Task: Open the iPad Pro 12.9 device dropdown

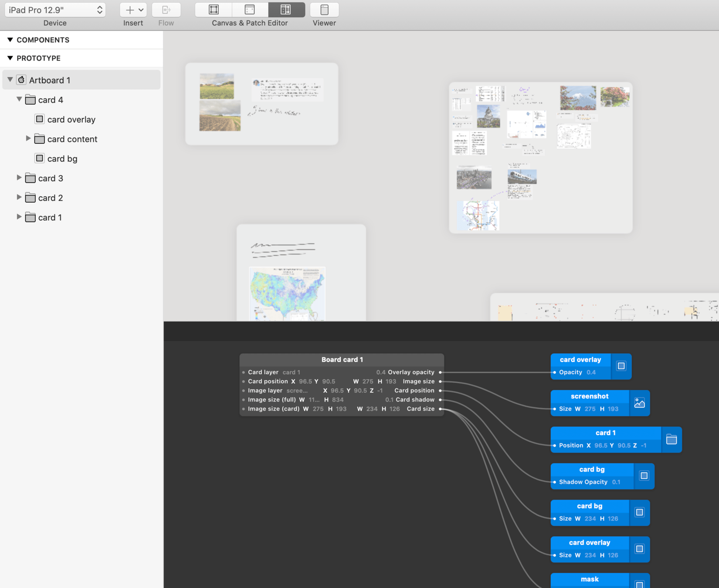Action: [x=54, y=9]
